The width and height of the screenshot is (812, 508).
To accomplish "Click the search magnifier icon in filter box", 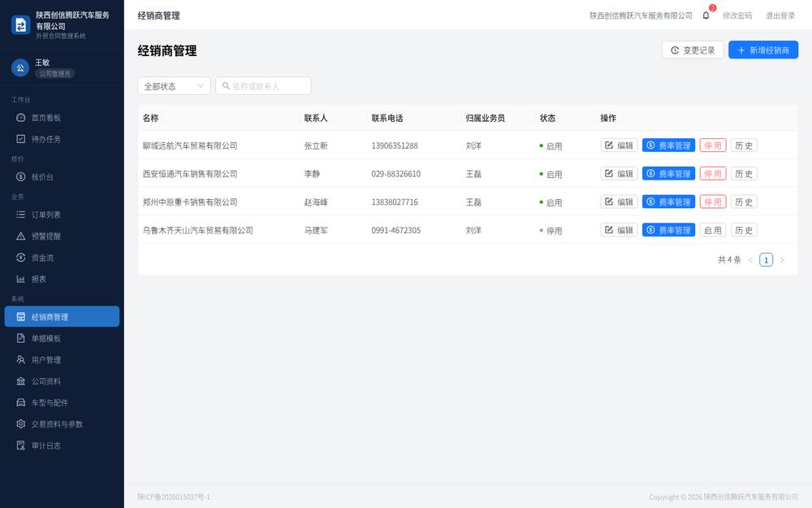I will point(226,86).
